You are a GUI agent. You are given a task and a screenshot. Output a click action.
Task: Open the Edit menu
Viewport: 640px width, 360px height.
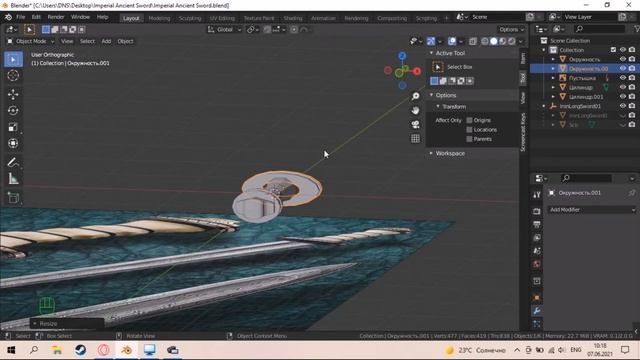(x=36, y=17)
